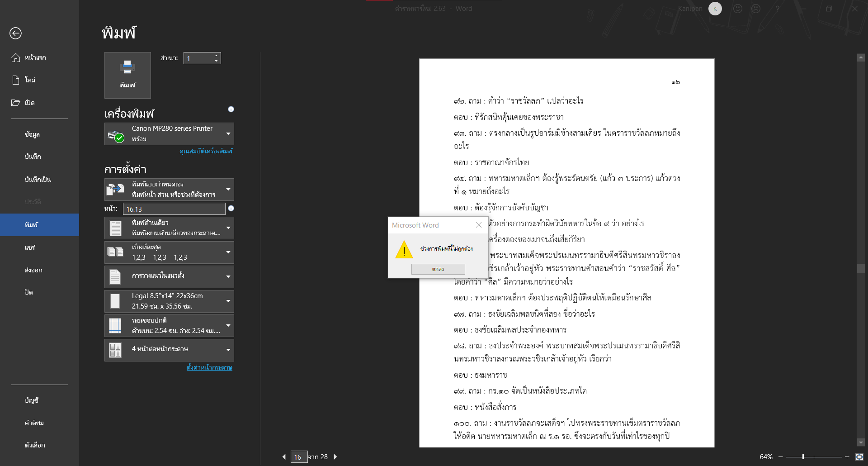Click the printer ready status icon

pos(116,136)
